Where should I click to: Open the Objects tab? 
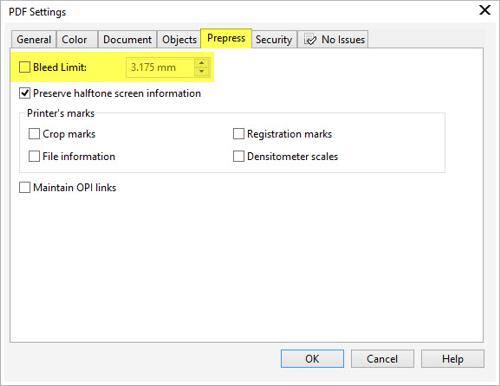[179, 39]
